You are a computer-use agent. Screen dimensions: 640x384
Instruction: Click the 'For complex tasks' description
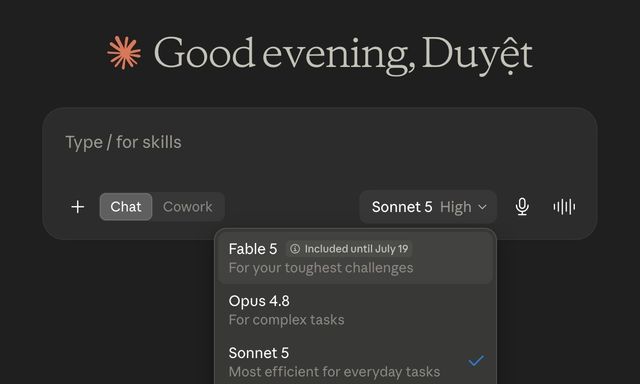point(287,320)
